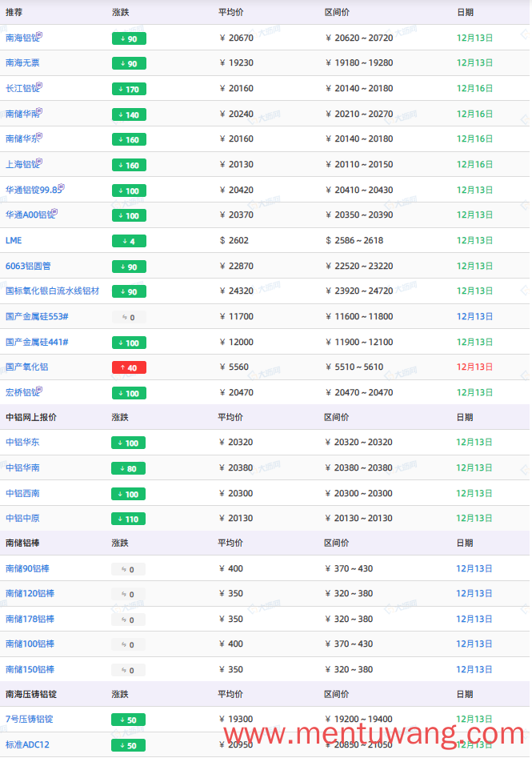Click the badge icon beside 长江铝锭
The height and width of the screenshot is (758, 532).
40,86
